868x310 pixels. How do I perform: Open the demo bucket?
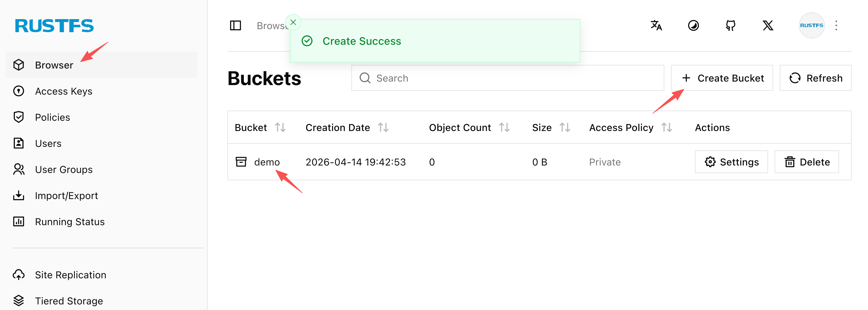tap(267, 162)
